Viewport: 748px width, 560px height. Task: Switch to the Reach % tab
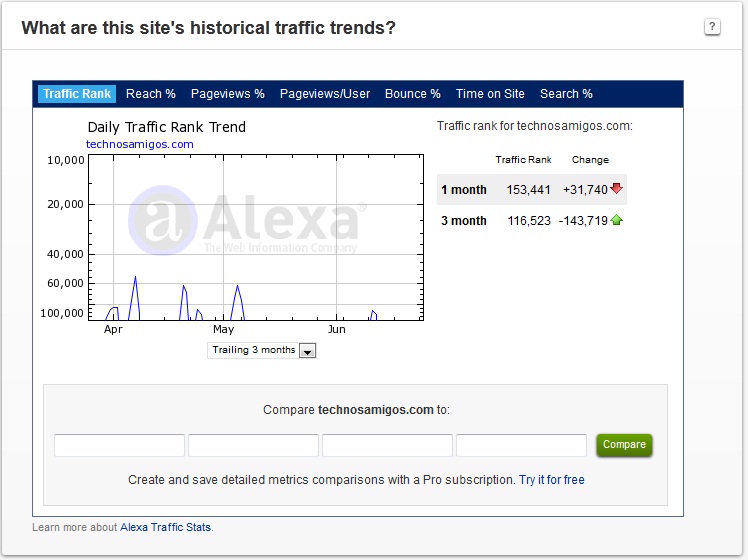[x=151, y=94]
